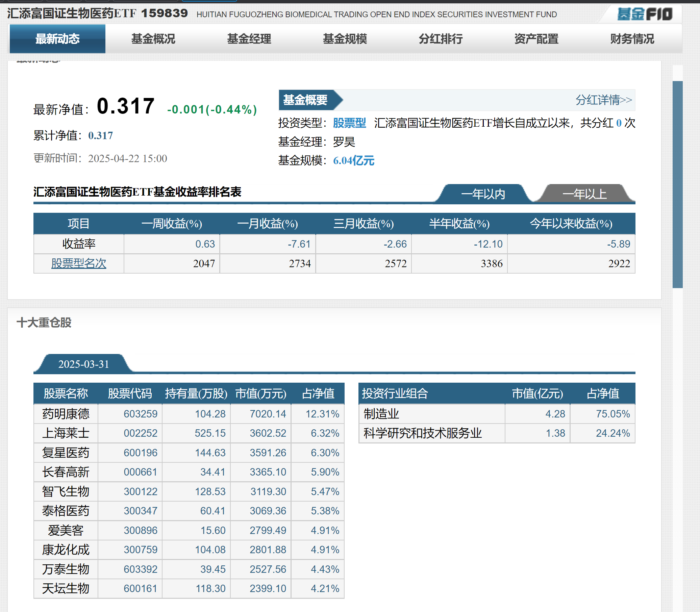
Task: Click the vertical page scrollbar thumb
Action: (677, 184)
